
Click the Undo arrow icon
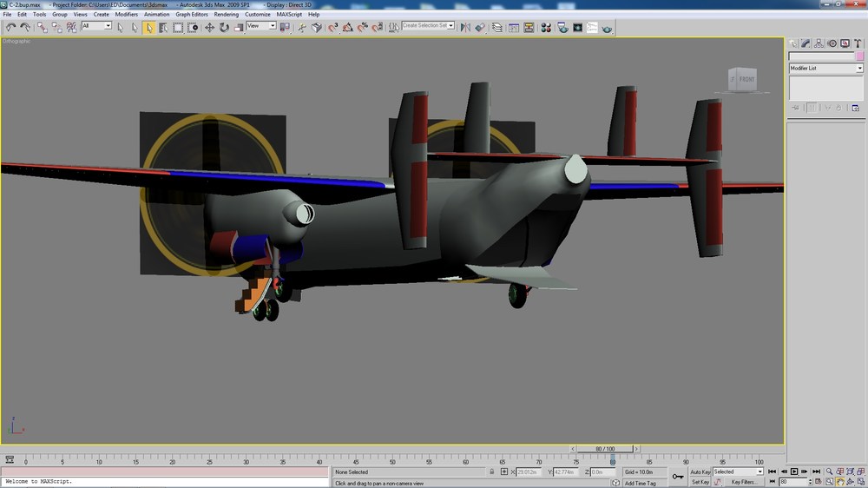click(x=10, y=27)
